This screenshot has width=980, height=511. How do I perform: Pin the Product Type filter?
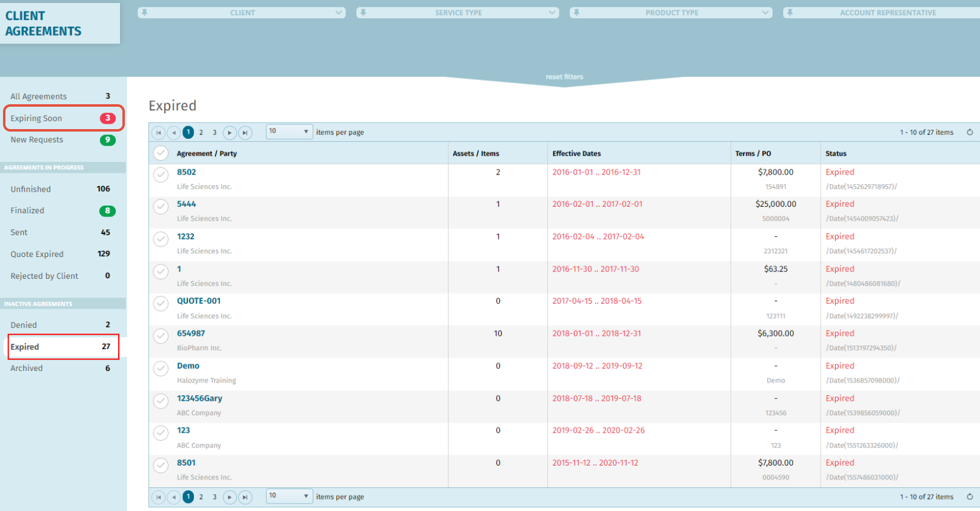point(576,12)
